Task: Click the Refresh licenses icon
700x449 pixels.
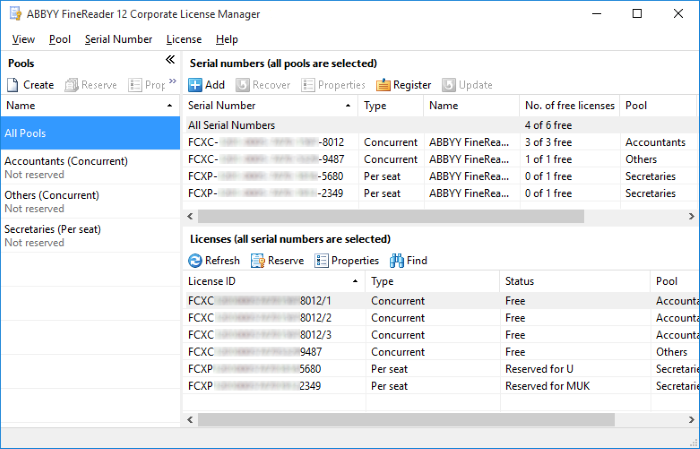Action: (195, 260)
